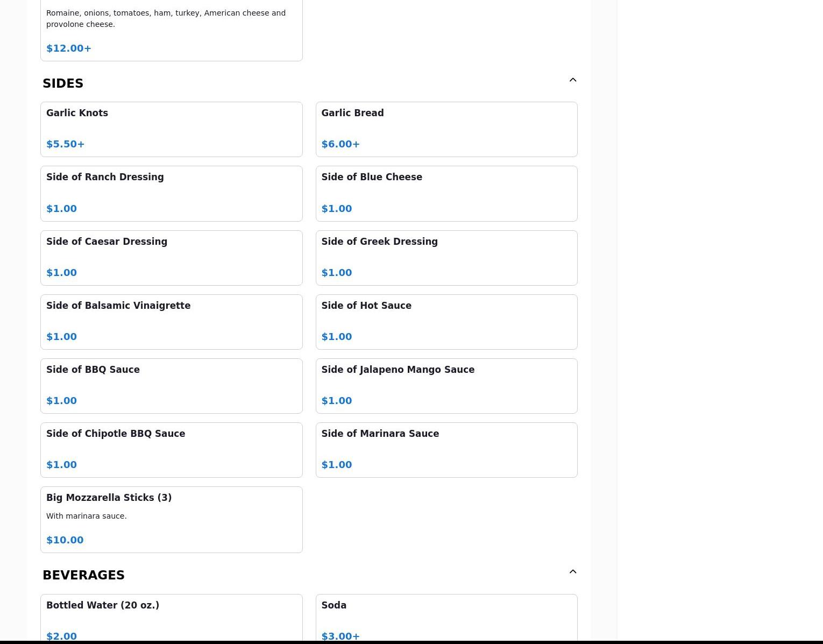Choose Side of Jalapeno Mango Sauce
The height and width of the screenshot is (644, 823).
click(446, 386)
